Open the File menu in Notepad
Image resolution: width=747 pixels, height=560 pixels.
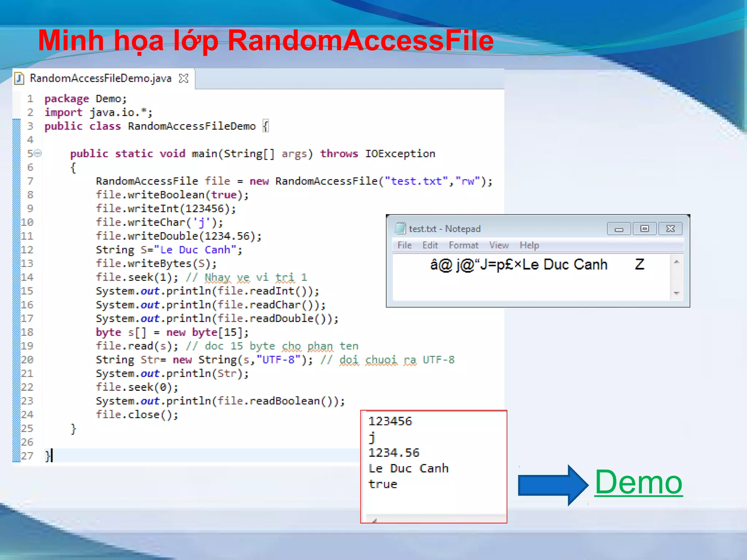point(405,245)
